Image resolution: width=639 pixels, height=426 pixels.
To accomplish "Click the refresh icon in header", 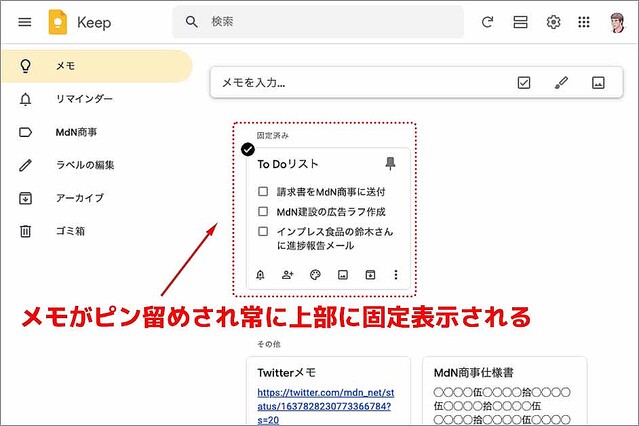I will [487, 22].
